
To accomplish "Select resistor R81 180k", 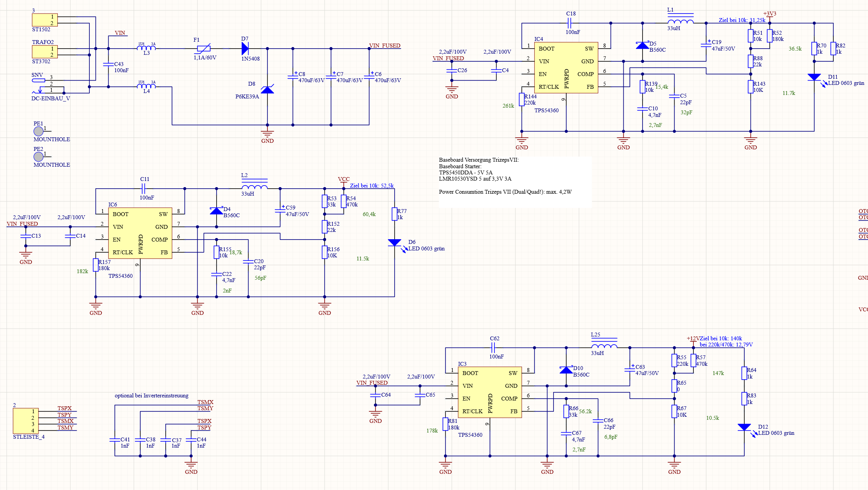I will 445,424.
